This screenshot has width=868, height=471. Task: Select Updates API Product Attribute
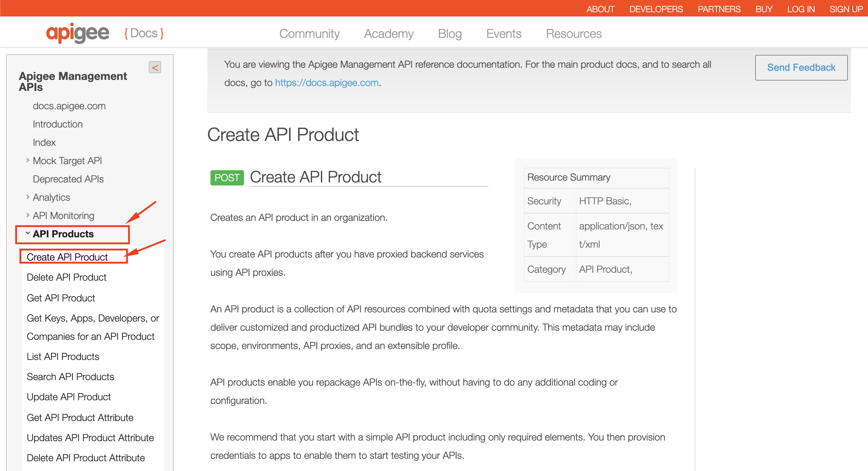coord(90,437)
